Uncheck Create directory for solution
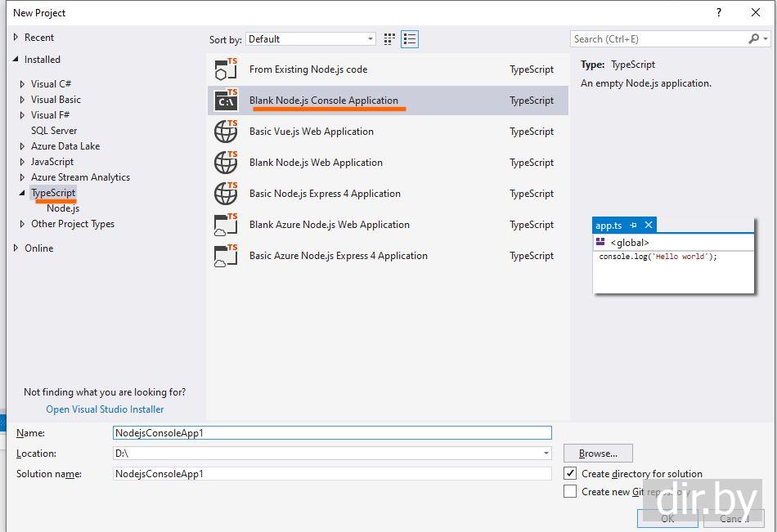The height and width of the screenshot is (532, 777). (x=570, y=473)
